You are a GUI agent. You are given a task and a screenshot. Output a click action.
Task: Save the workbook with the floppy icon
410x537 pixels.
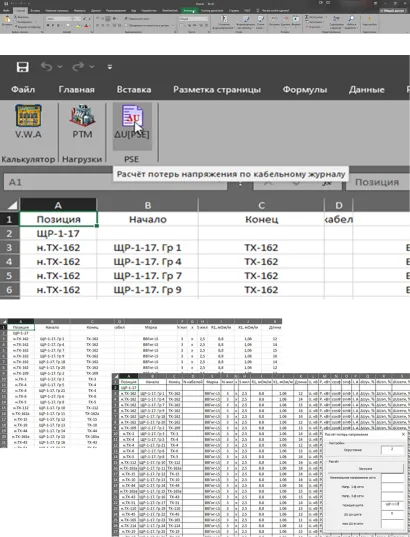tap(23, 67)
